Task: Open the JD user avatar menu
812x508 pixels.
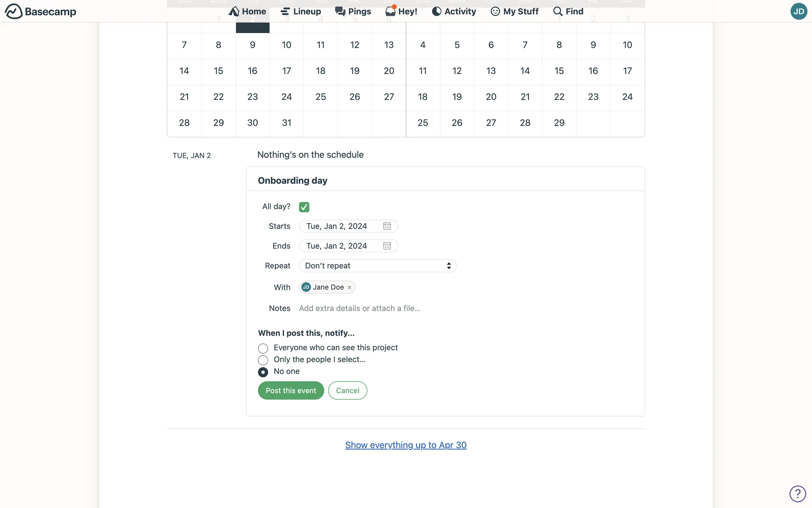Action: point(798,11)
